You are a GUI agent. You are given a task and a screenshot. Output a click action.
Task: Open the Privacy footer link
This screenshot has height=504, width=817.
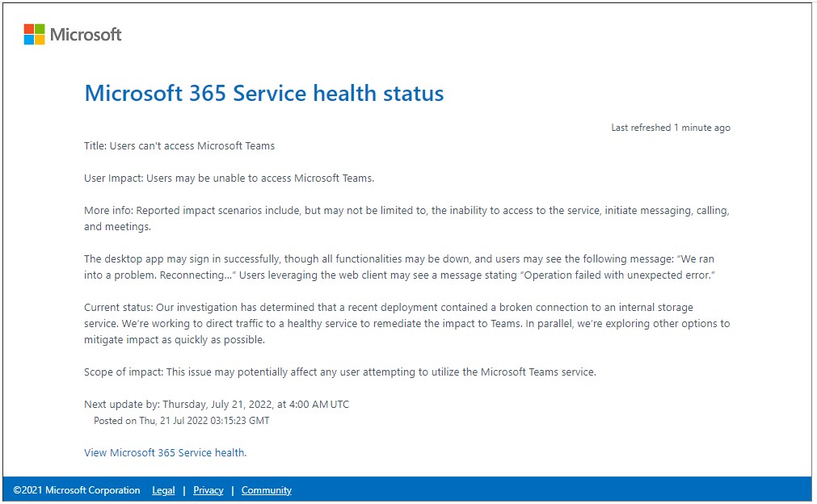[x=208, y=490]
